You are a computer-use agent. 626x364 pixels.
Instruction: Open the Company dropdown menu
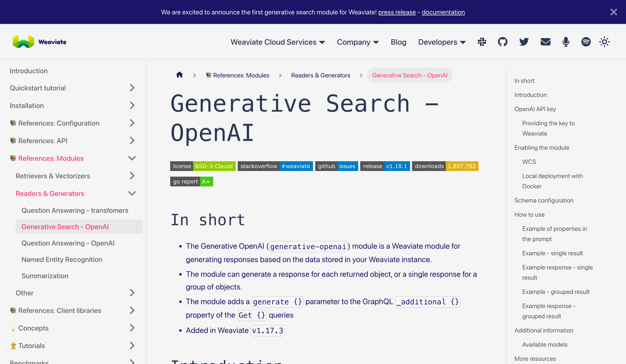pyautogui.click(x=358, y=42)
